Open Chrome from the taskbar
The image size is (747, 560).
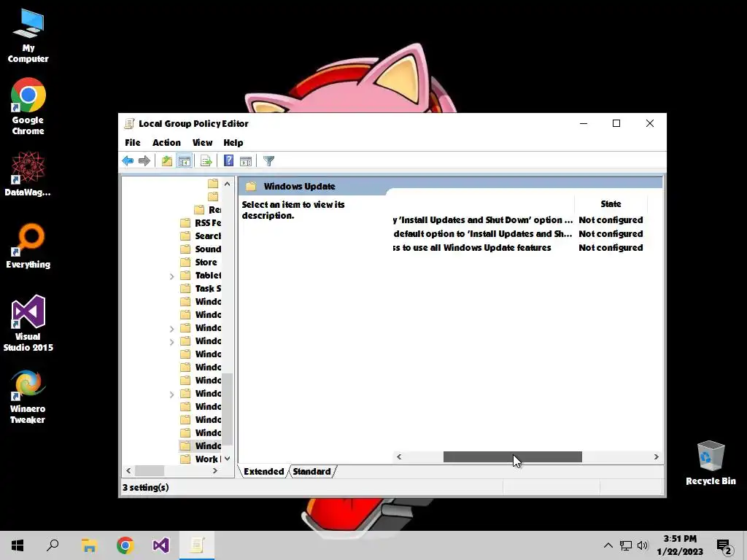click(x=125, y=545)
